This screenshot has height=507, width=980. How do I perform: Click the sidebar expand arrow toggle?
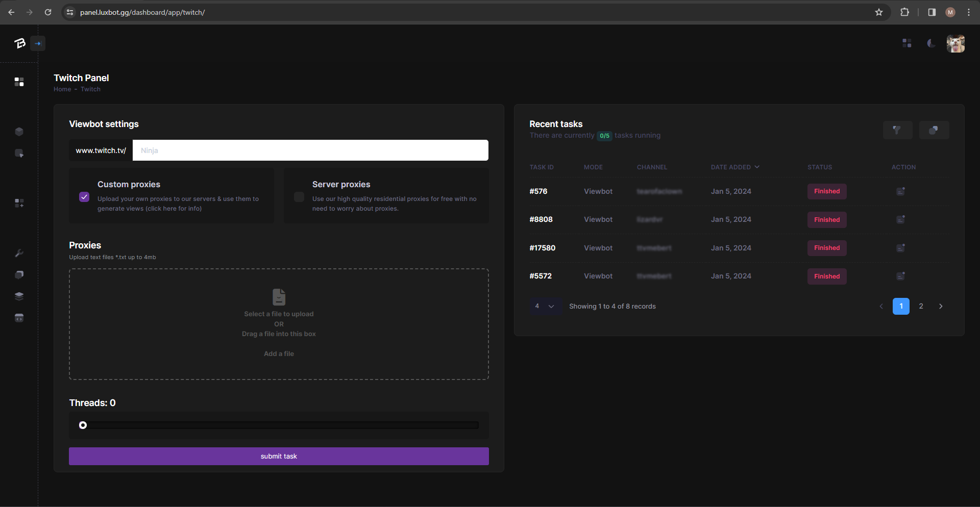pos(38,43)
